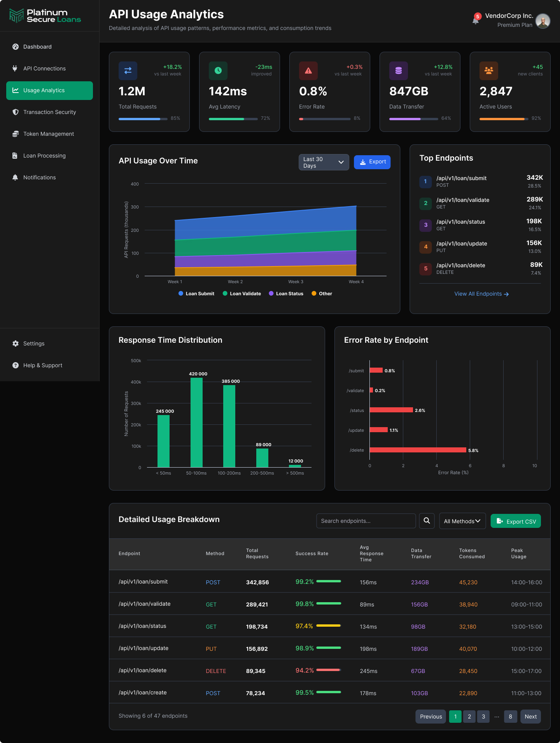Navigate to Loan Processing
560x743 pixels.
(49, 156)
